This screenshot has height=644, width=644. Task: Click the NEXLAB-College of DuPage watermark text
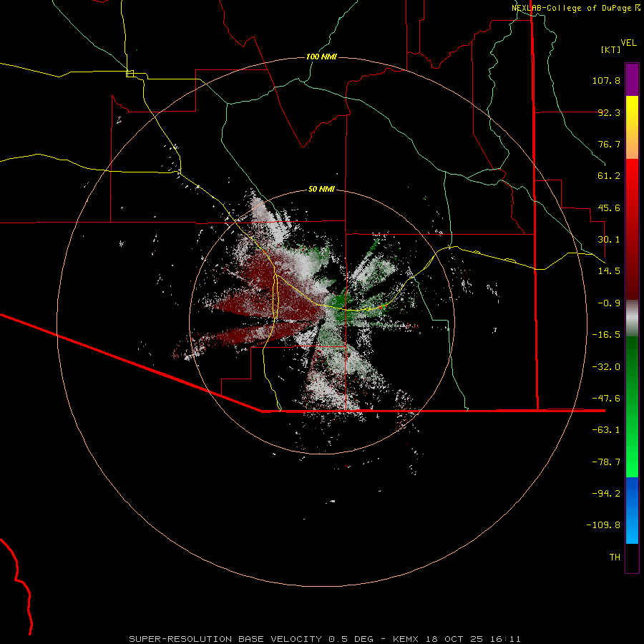coord(575,8)
